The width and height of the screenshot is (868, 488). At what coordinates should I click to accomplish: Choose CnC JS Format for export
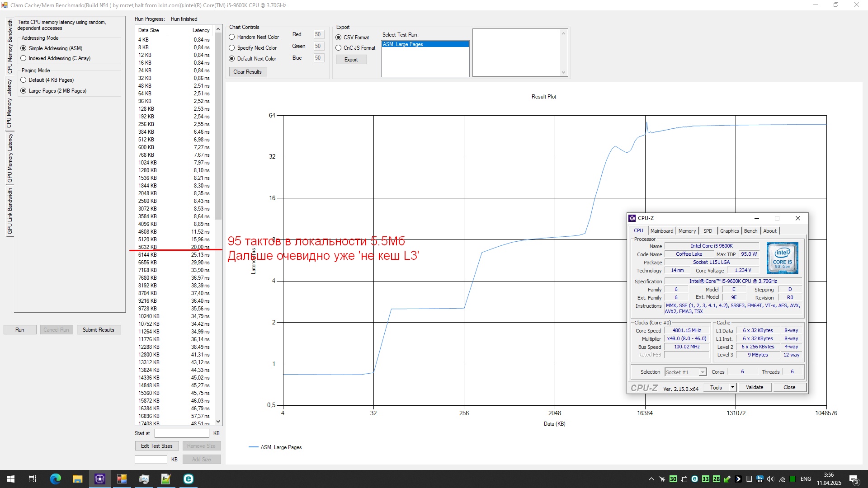point(338,48)
